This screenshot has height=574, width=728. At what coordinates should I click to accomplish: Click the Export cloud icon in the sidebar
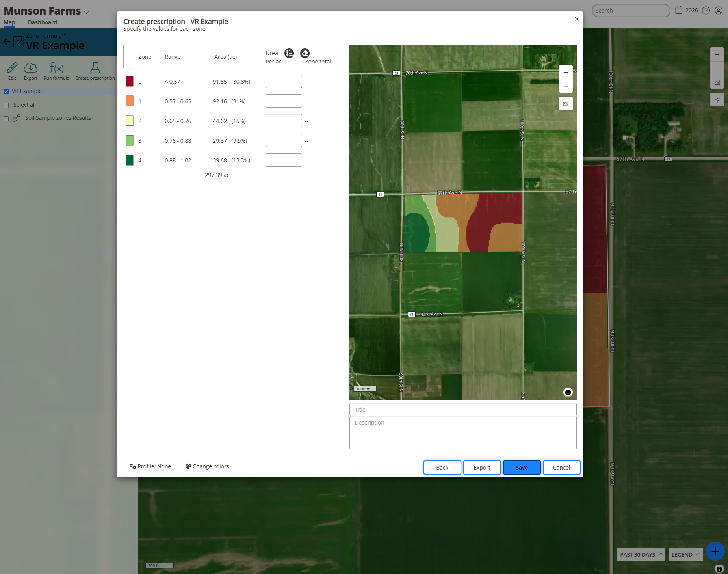[31, 71]
